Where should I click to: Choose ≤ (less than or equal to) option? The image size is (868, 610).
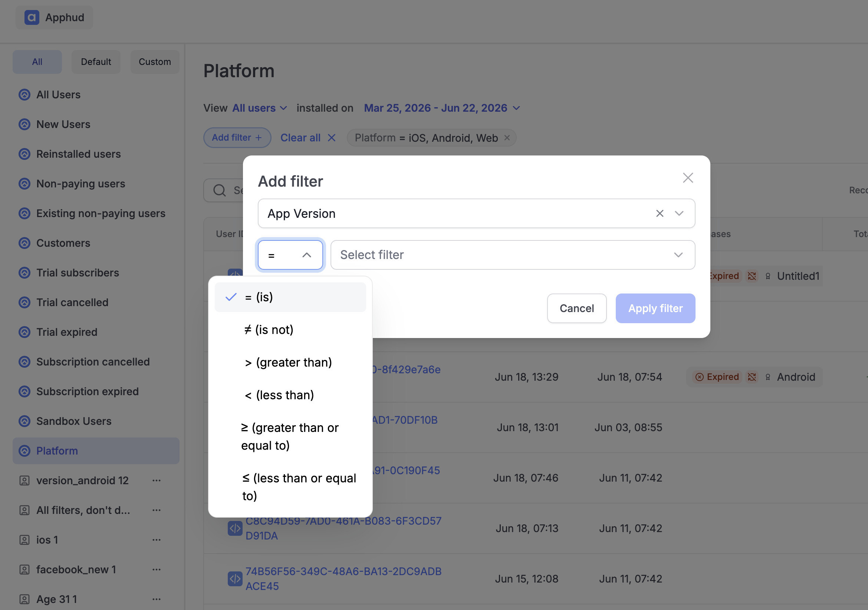290,487
